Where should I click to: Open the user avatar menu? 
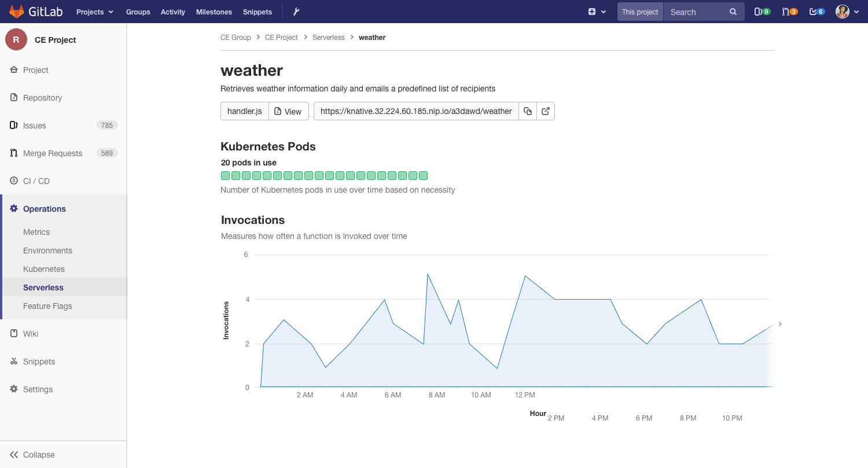[843, 12]
